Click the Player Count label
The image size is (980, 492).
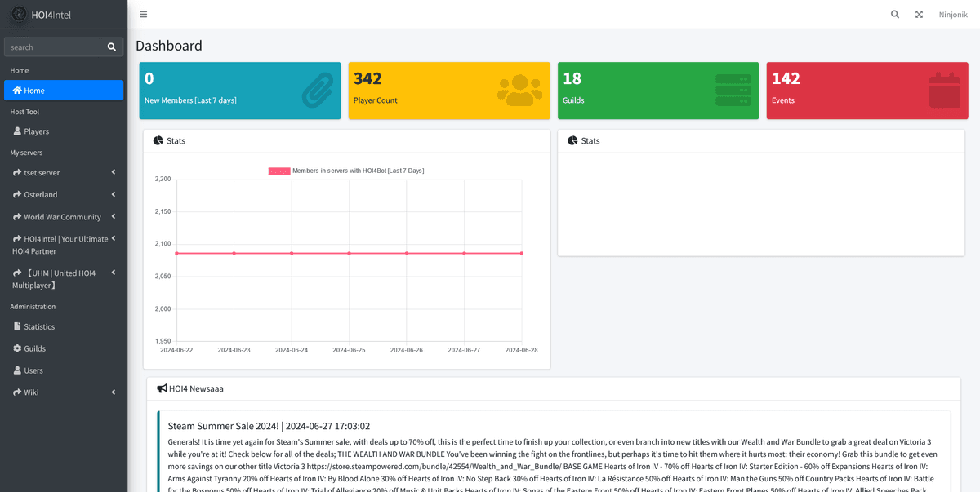coord(376,100)
